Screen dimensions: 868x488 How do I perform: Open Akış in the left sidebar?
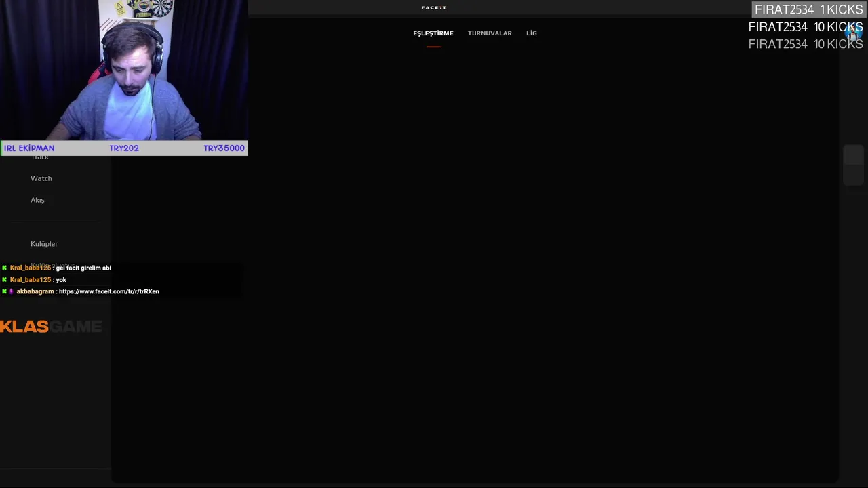point(37,200)
